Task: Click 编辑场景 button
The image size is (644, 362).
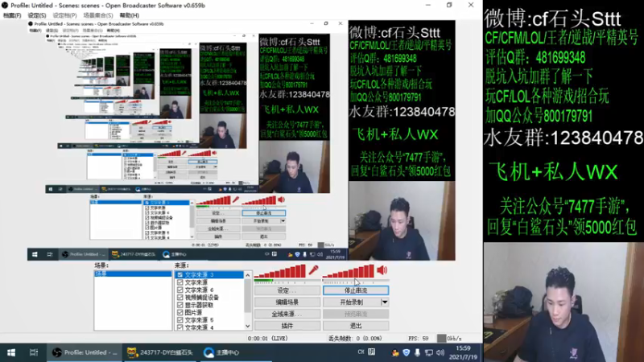Action: click(287, 302)
